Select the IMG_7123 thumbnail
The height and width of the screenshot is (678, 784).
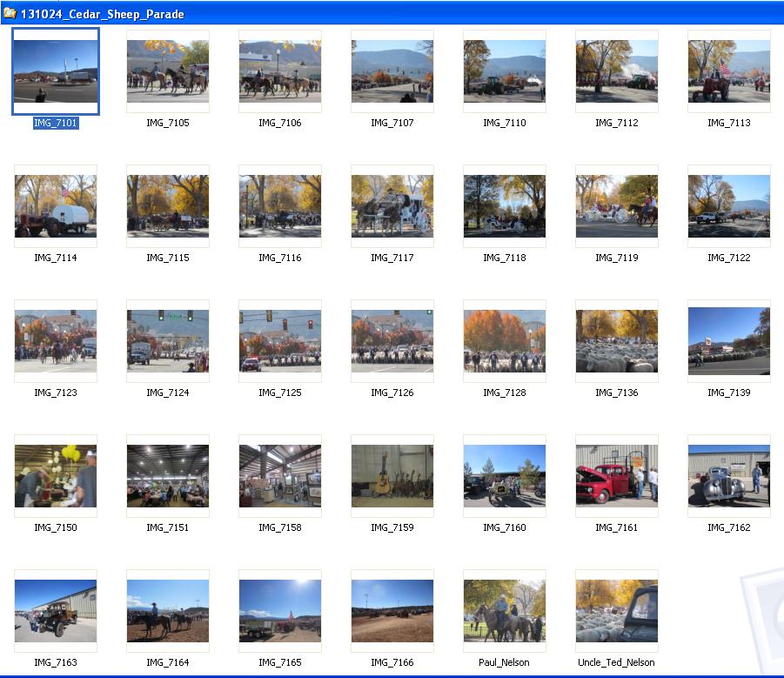click(56, 341)
